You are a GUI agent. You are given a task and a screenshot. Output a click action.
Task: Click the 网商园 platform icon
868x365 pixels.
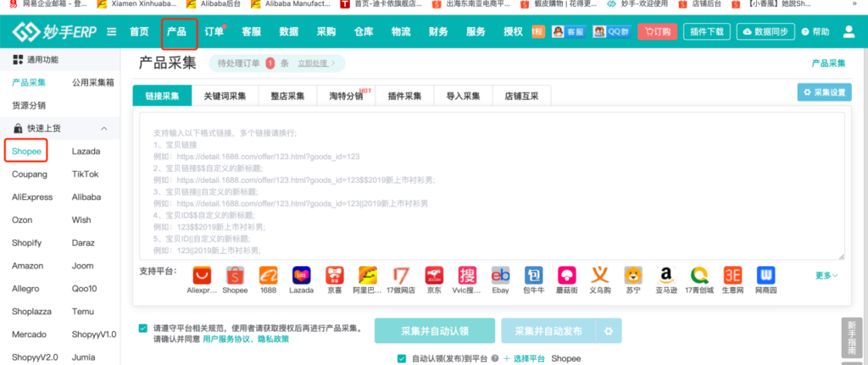coord(766,275)
